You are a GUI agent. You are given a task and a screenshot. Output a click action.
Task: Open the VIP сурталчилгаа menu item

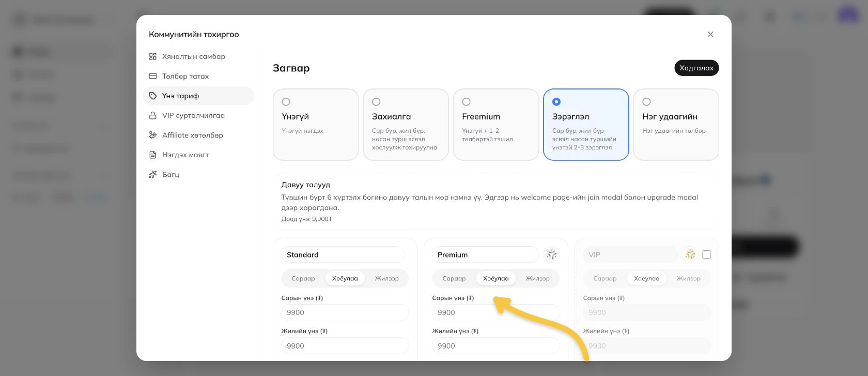coord(198,115)
